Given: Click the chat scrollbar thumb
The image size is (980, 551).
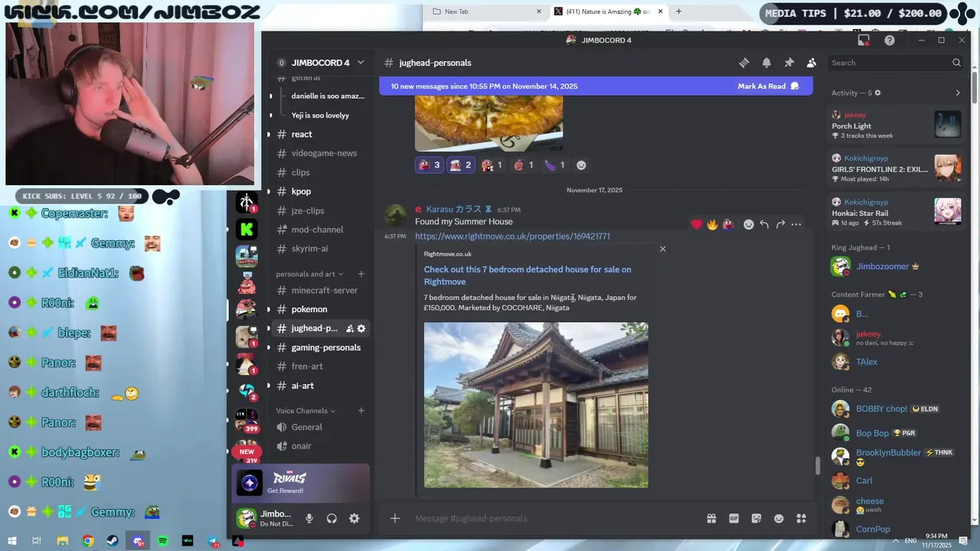Looking at the screenshot, I should click(x=817, y=465).
